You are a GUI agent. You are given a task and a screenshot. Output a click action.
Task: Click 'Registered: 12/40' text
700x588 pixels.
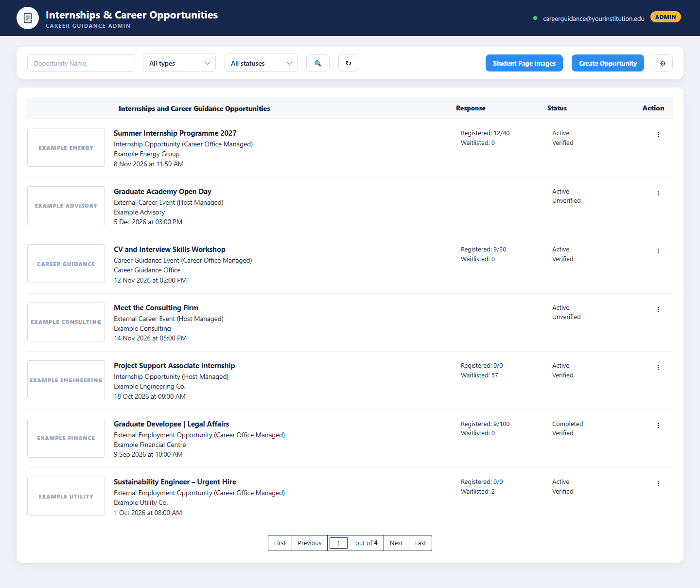coord(485,133)
